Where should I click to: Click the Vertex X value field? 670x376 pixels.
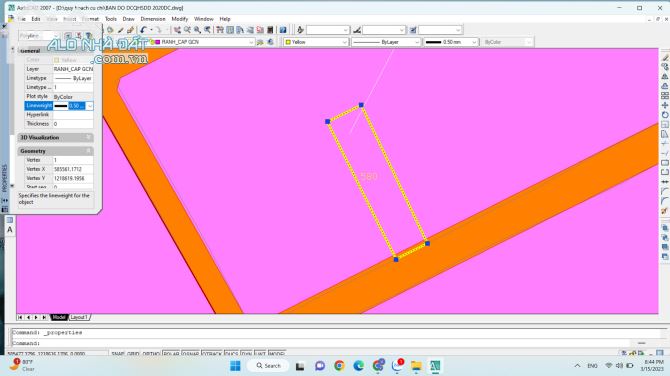pos(73,169)
